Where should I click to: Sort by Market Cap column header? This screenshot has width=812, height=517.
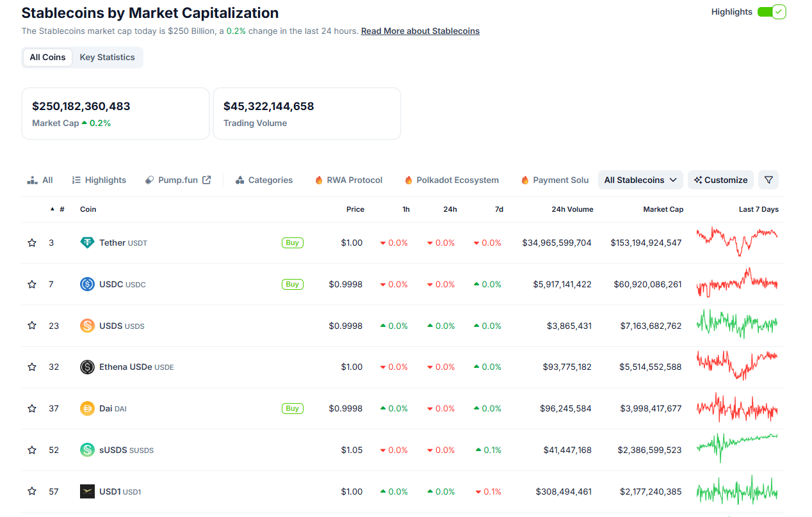pos(663,209)
